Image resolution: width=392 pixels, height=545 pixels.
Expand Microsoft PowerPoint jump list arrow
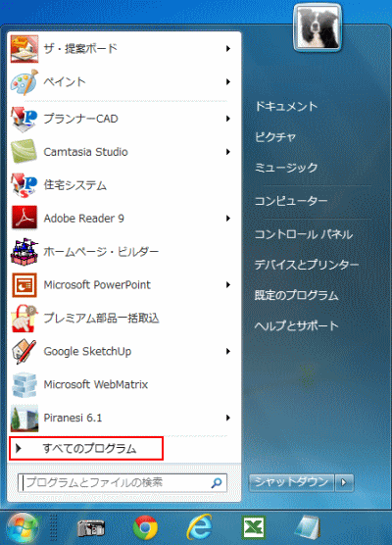228,284
